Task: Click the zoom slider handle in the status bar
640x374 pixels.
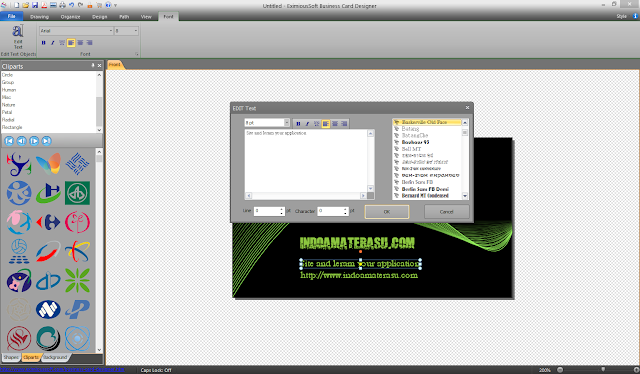Action: click(x=603, y=370)
